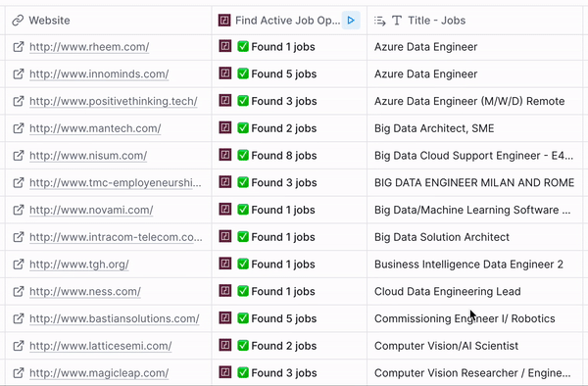Open external link icon for positivethinking.tech row
This screenshot has width=588, height=386.
18,101
